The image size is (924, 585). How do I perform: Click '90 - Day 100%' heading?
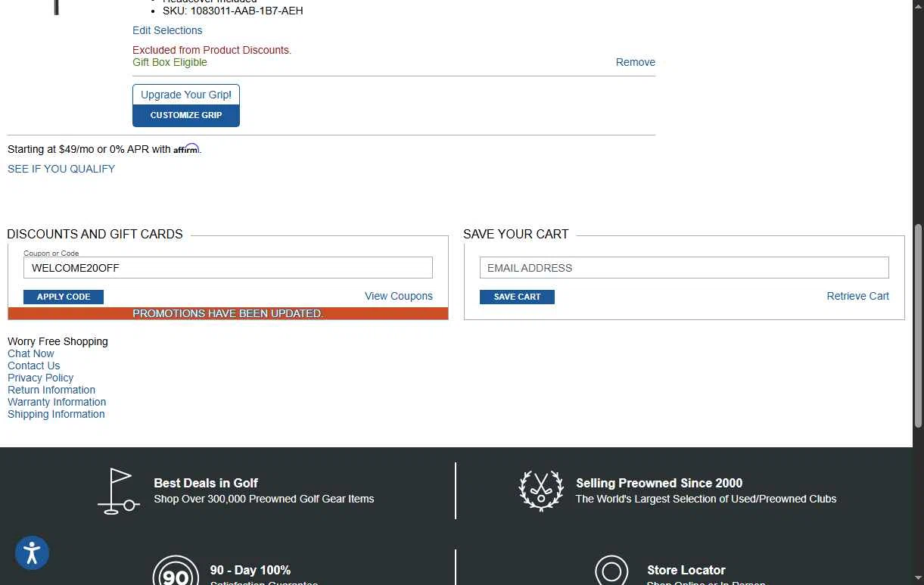pyautogui.click(x=250, y=570)
